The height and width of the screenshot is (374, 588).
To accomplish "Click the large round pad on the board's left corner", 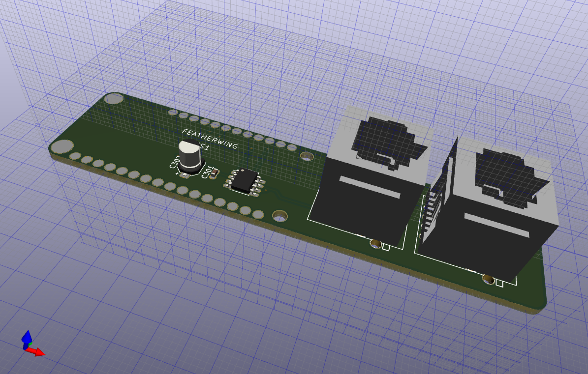I will [x=62, y=146].
